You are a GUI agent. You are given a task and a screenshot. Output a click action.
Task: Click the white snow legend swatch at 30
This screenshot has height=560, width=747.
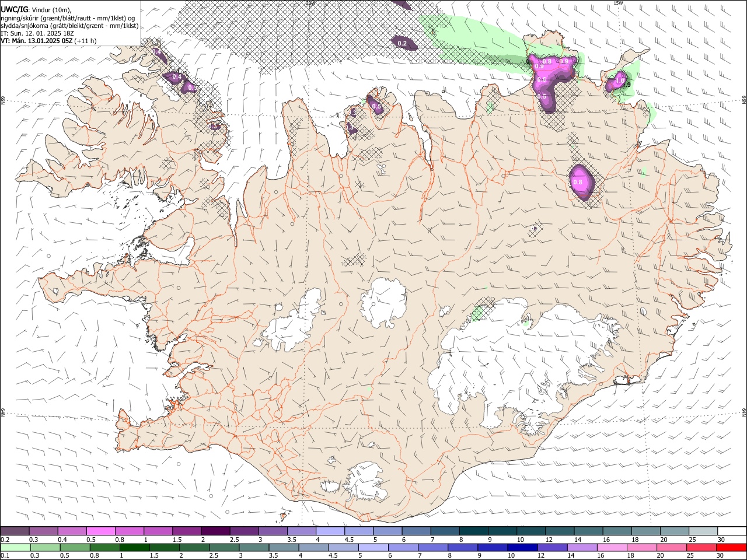(732, 531)
